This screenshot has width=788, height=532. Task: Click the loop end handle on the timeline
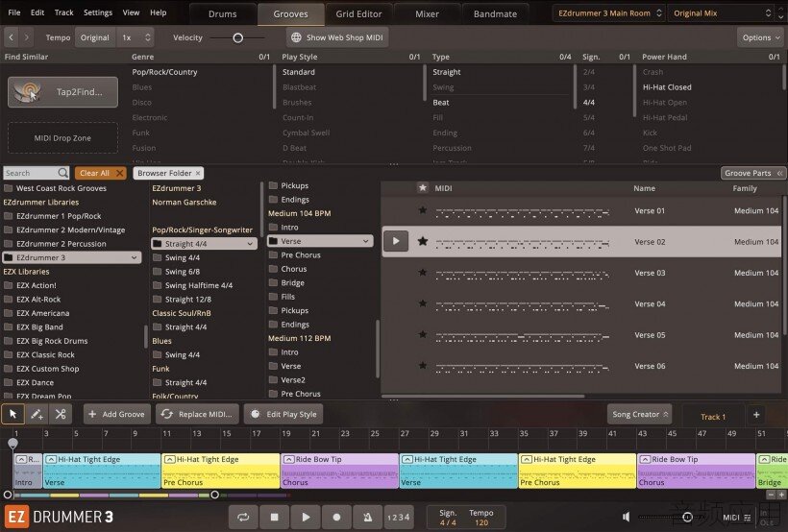coord(214,495)
